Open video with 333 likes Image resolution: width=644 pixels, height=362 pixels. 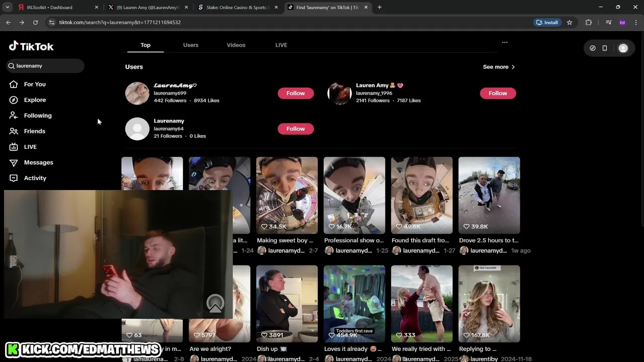pos(422,304)
